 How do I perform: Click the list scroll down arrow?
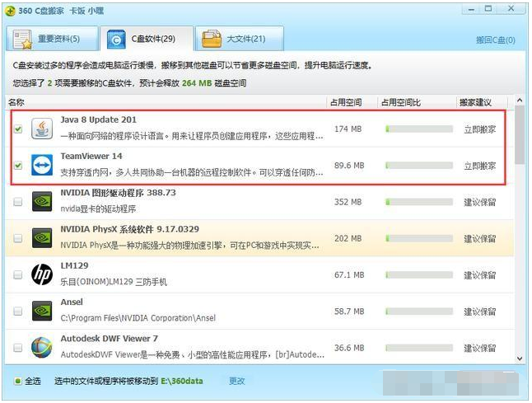click(520, 358)
